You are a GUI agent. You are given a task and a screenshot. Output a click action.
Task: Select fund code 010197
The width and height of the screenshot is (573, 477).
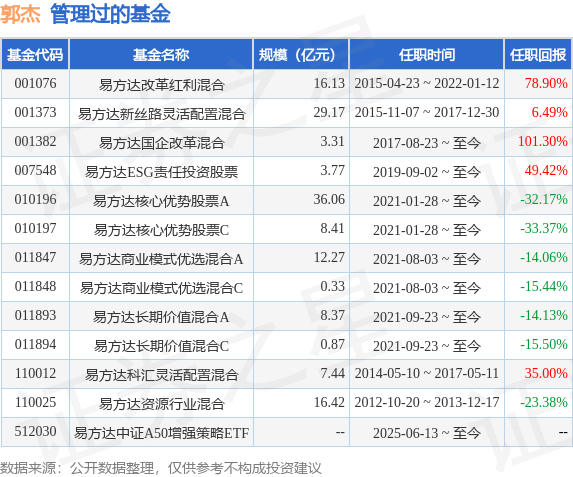coord(35,228)
